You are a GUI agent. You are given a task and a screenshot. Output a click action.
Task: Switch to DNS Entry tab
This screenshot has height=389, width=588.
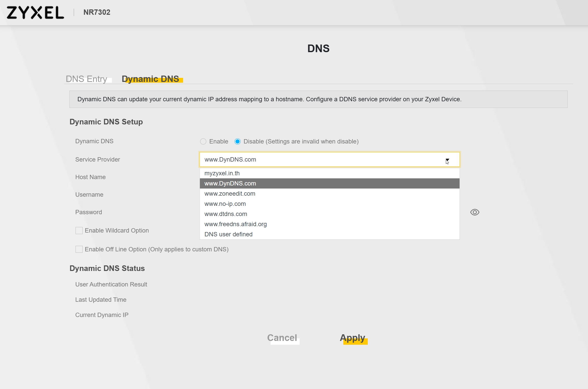click(x=86, y=79)
